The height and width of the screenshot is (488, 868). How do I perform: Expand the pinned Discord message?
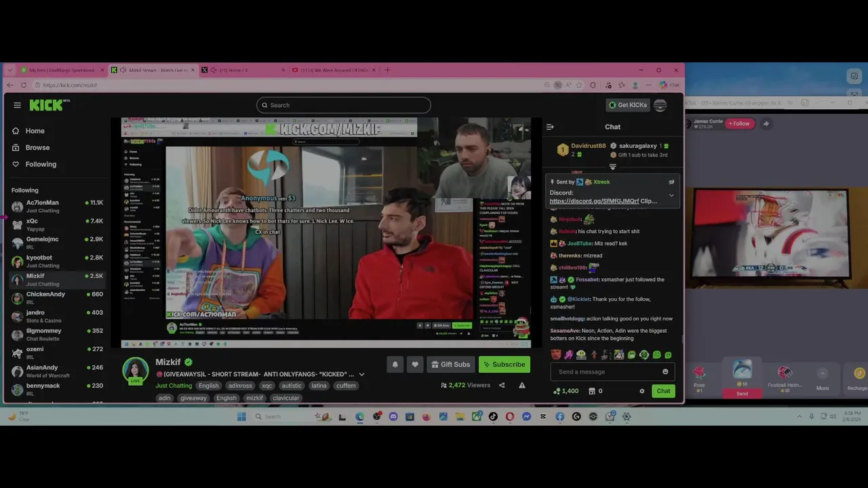tap(671, 196)
